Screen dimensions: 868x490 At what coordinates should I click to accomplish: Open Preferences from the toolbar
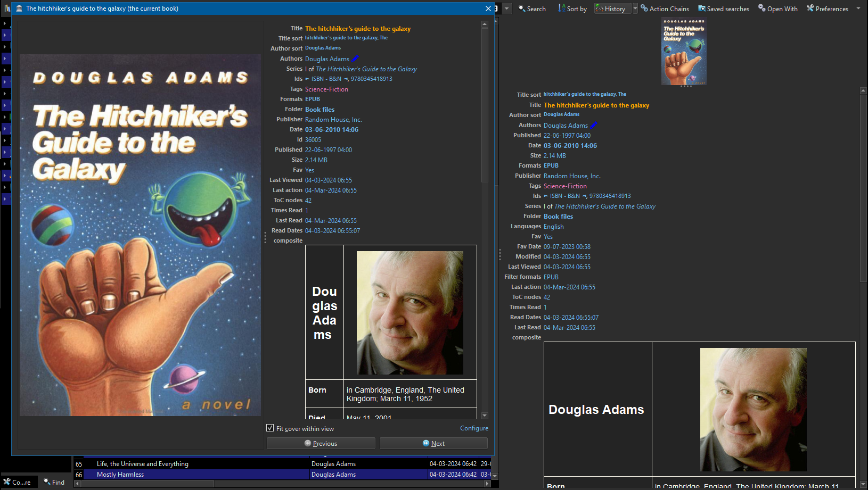point(827,9)
